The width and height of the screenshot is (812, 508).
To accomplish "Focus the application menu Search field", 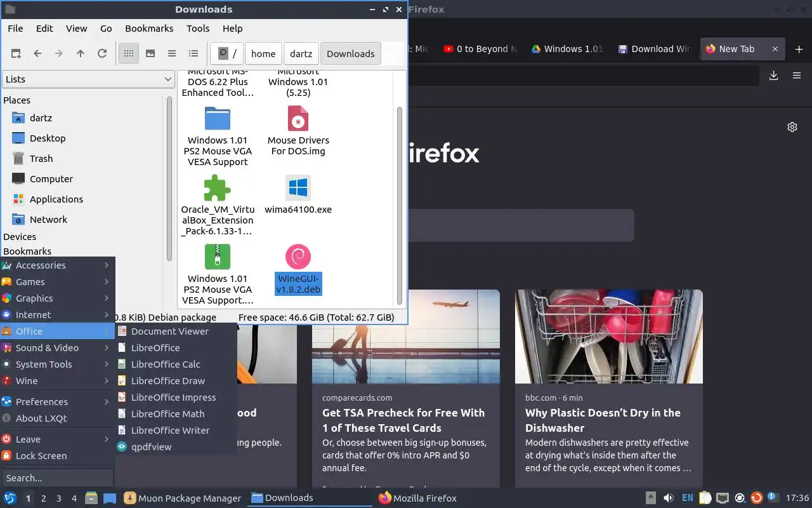I will pyautogui.click(x=57, y=478).
